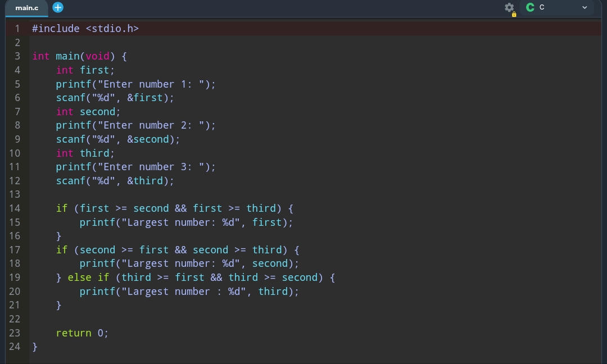The height and width of the screenshot is (364, 607).
Task: Click the 'int third;' declaration line
Action: point(85,153)
